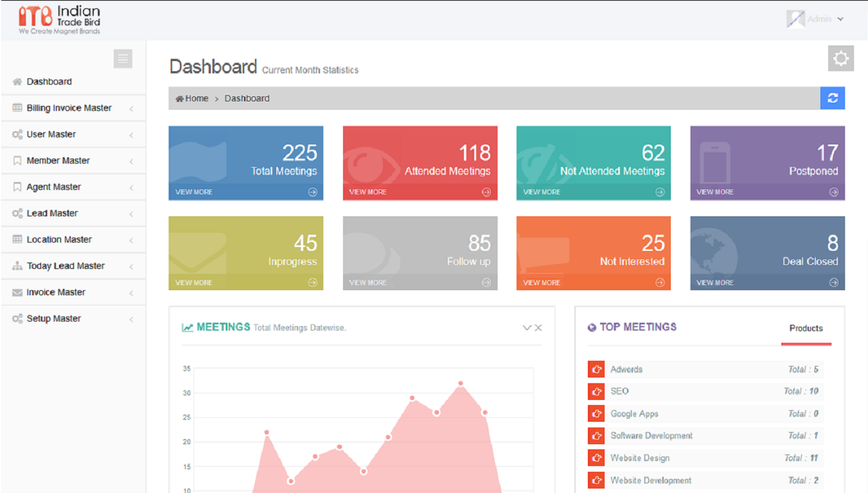Click the Member Master bookmark icon
This screenshot has width=868, height=493.
(17, 160)
